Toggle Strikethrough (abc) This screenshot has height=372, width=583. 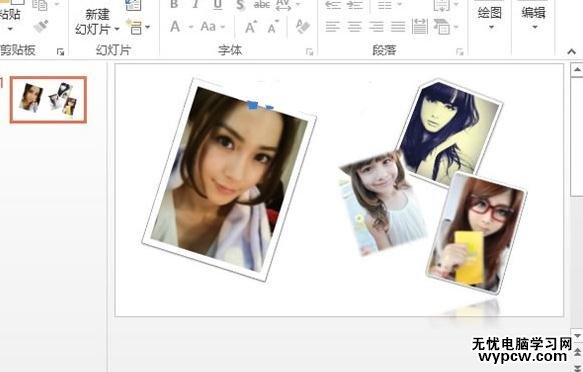(x=262, y=4)
